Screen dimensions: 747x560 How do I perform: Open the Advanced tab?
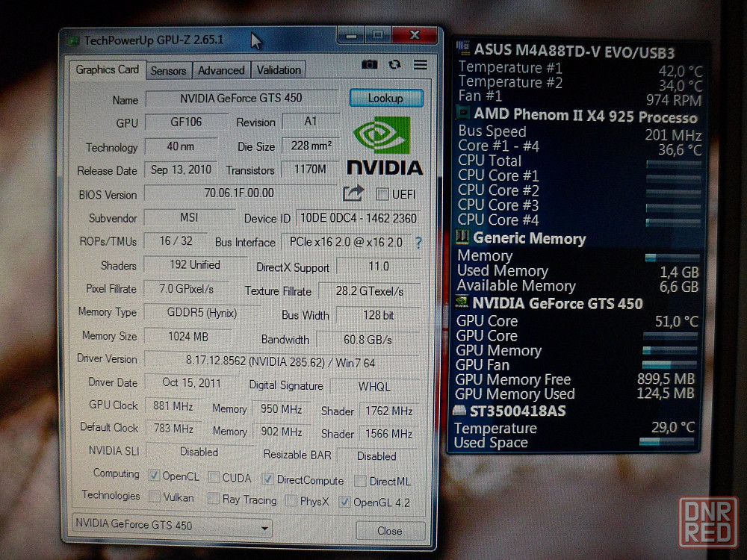[221, 70]
